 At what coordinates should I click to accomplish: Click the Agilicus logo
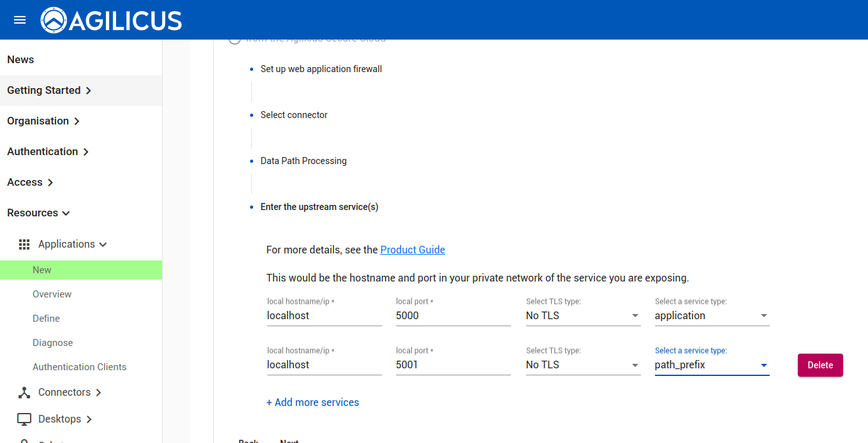point(112,20)
